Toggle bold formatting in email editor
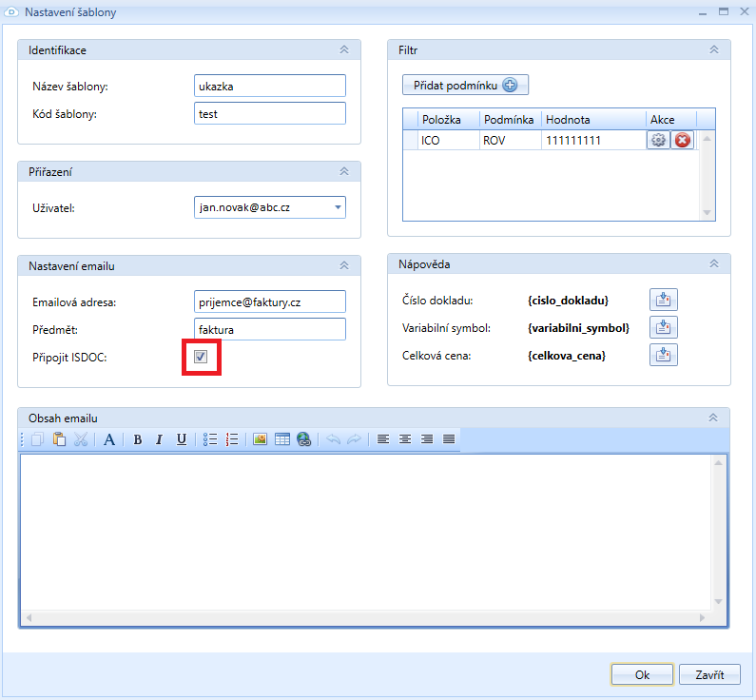Viewport: 756px width, 700px height. (138, 439)
